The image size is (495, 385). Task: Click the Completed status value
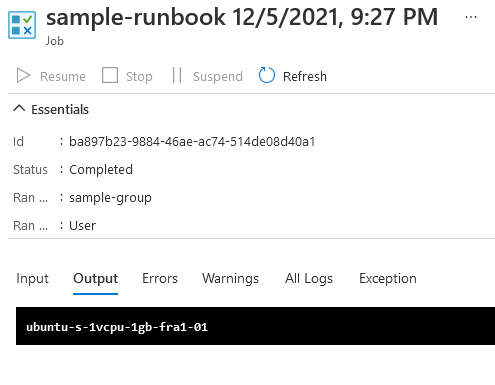[101, 170]
